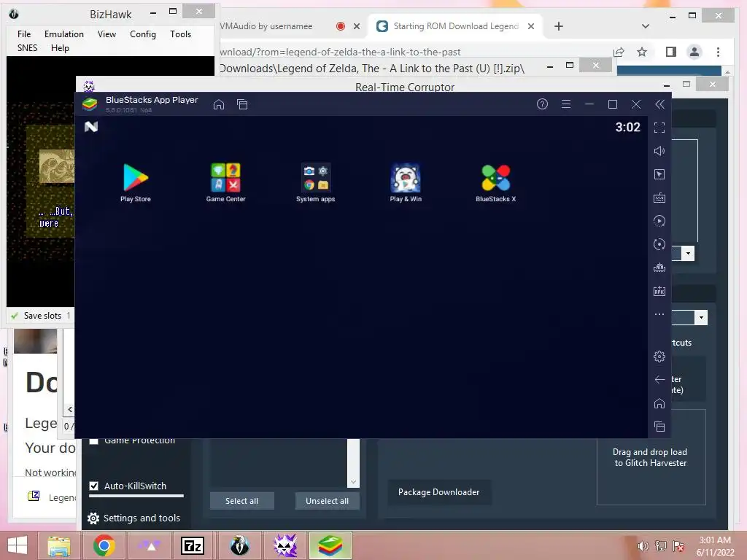Switch to Real-Time Corruptor taskbar icon
Viewport: 747px width, 560px height.
click(285, 545)
